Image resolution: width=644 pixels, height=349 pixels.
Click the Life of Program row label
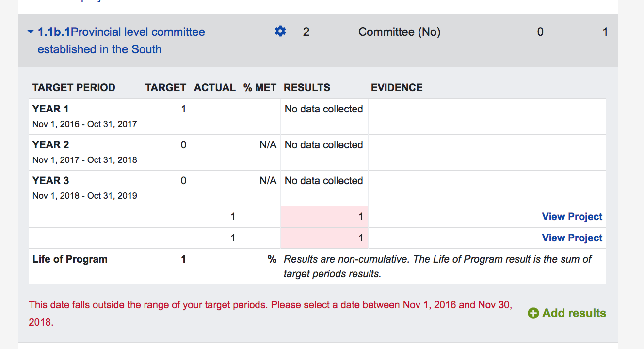point(70,259)
